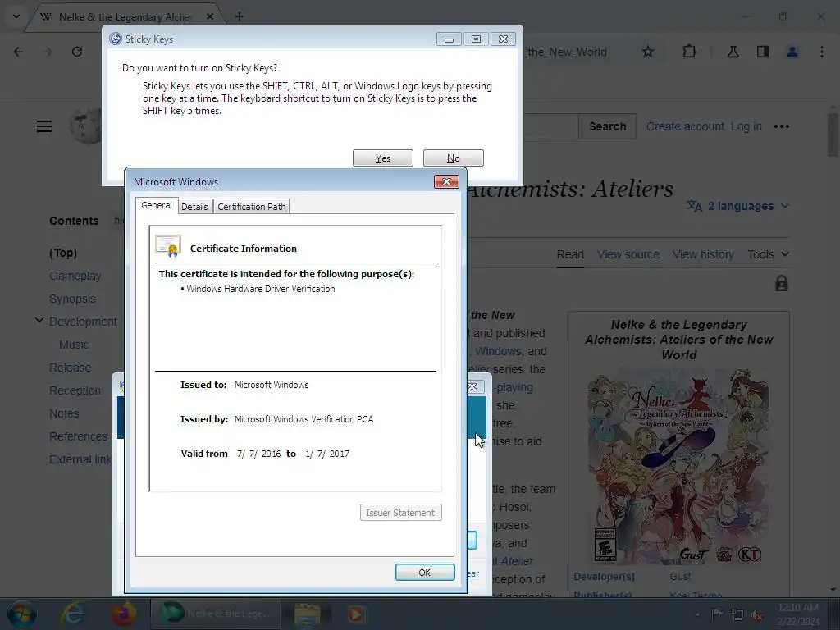Open Wikipedia hamburger main menu
840x630 pixels.
click(44, 126)
